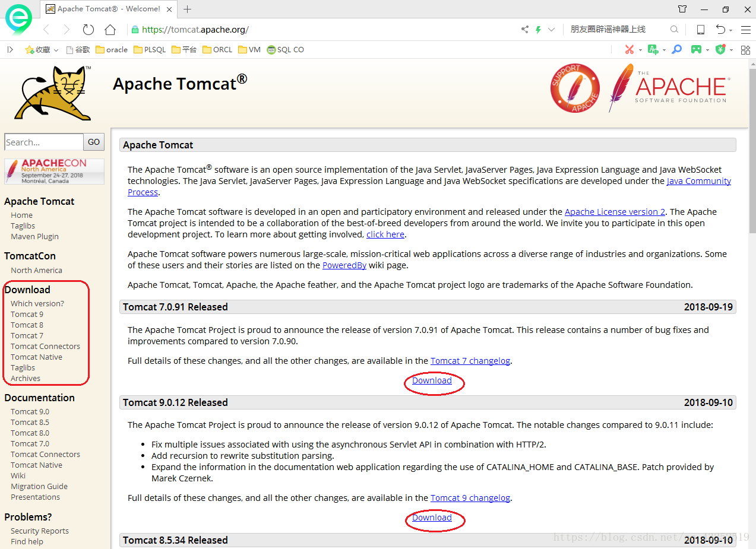The height and width of the screenshot is (549, 756).
Task: Open the ORCL bookmark folder
Action: pos(217,50)
